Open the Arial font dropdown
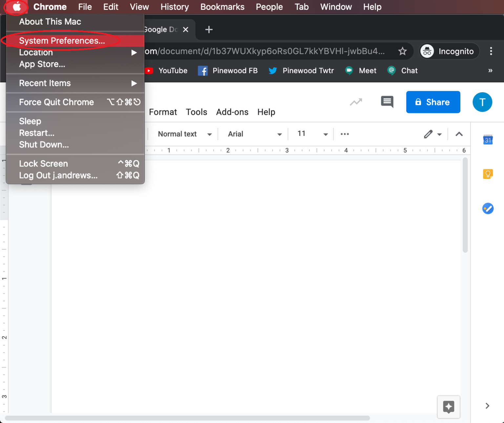The image size is (504, 423). (253, 134)
